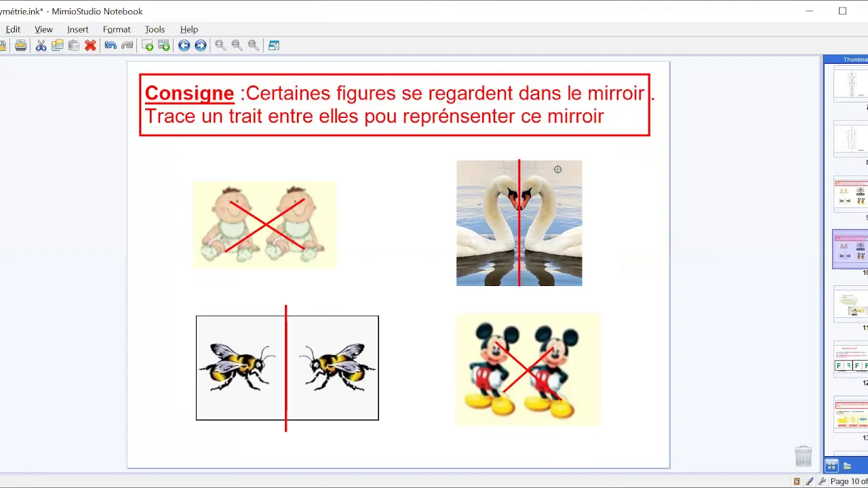This screenshot has width=868, height=488.
Task: Click the pen icon in the status bar
Action: [x=810, y=481]
